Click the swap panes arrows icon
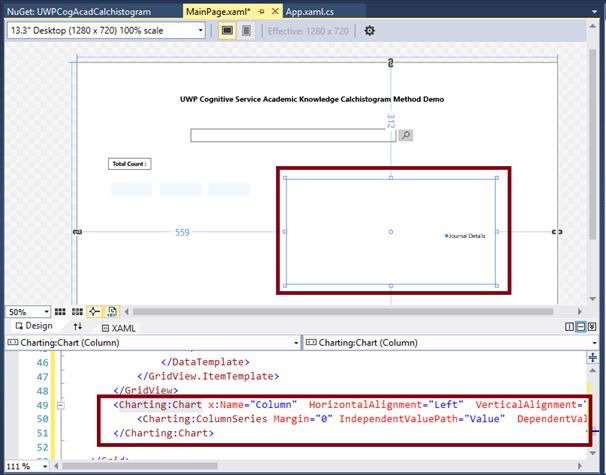 [78, 326]
